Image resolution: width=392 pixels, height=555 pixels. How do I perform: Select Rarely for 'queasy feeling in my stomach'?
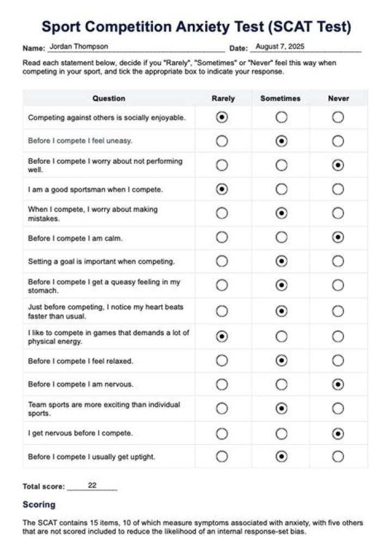[x=222, y=285]
